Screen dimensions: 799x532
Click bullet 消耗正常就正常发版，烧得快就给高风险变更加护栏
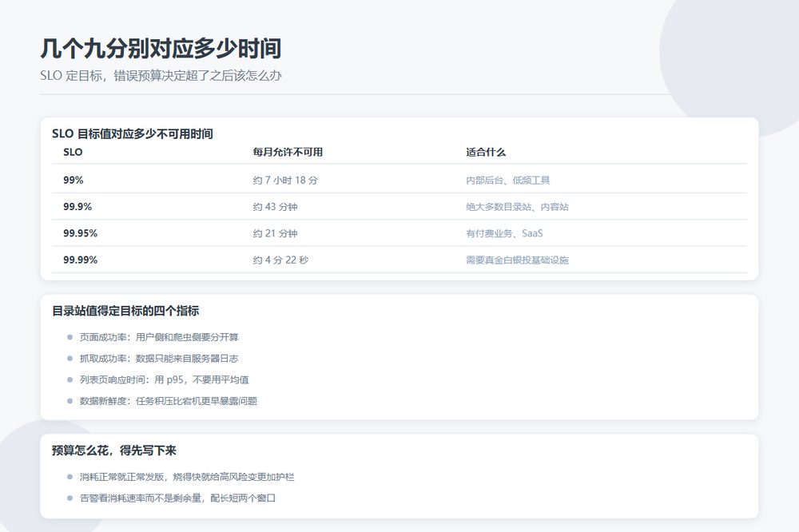tap(187, 476)
